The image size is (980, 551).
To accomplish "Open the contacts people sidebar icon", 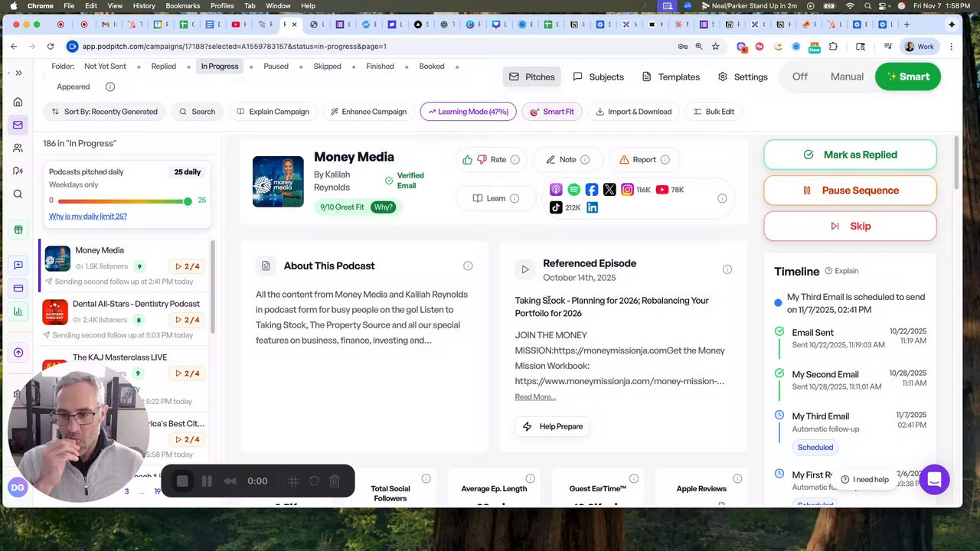I will [18, 148].
